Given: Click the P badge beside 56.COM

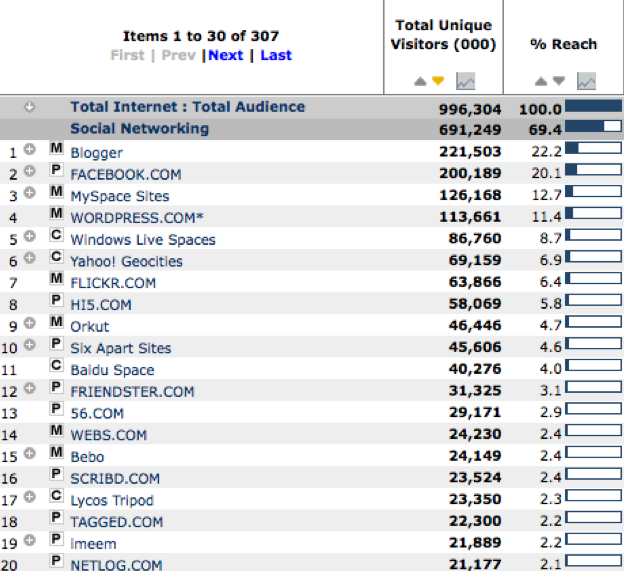Looking at the screenshot, I should click(57, 409).
